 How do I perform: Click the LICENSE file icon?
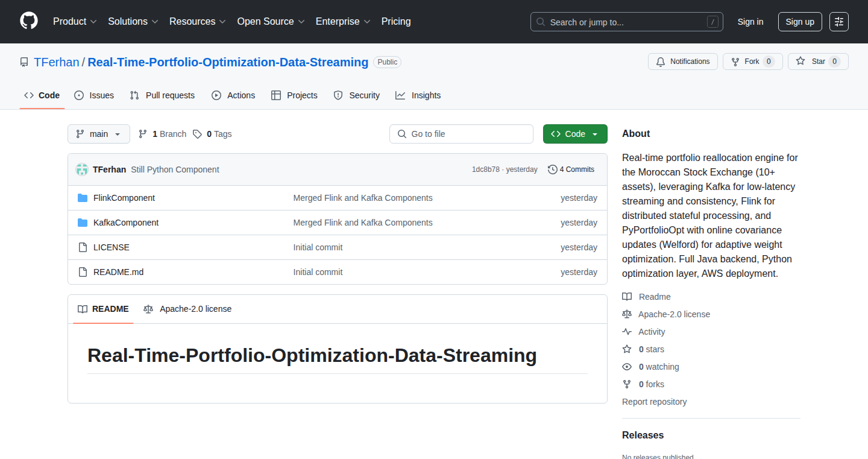[83, 247]
